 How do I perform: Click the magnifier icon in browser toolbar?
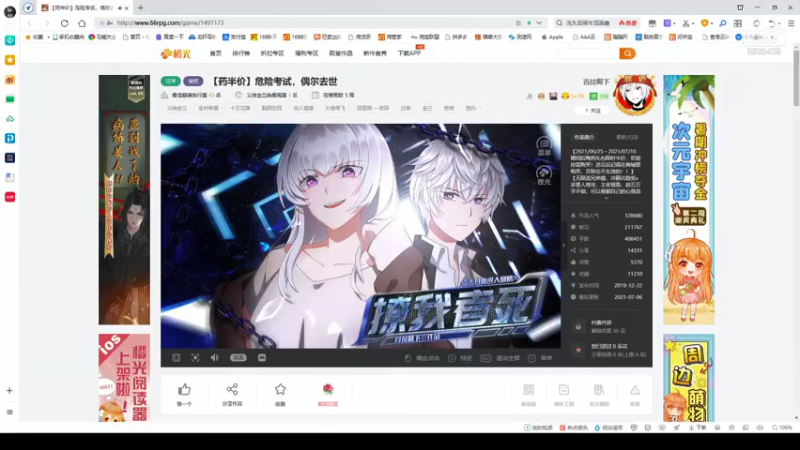722,23
